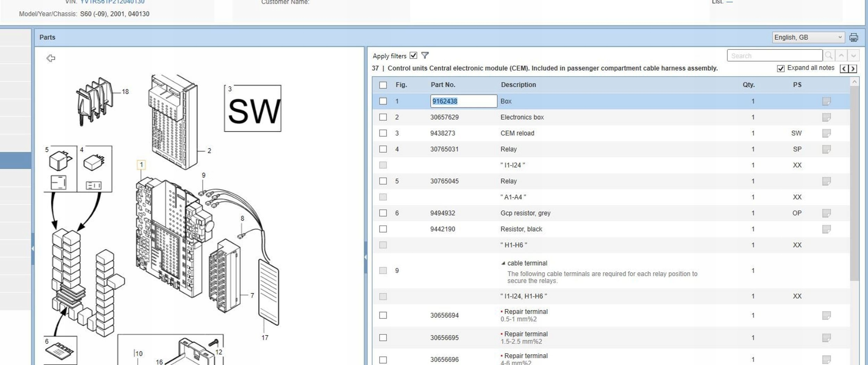Click the print icon in Parts header
The height and width of the screenshot is (365, 868).
[853, 38]
